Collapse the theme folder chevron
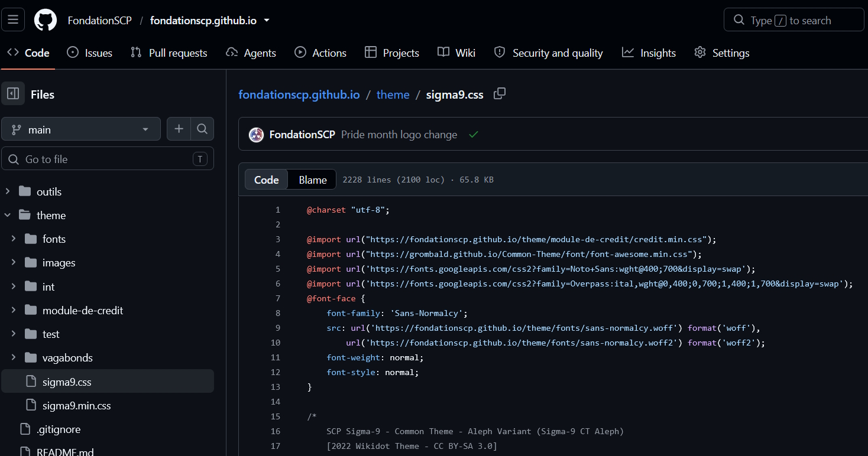The height and width of the screenshot is (456, 868). (8, 215)
